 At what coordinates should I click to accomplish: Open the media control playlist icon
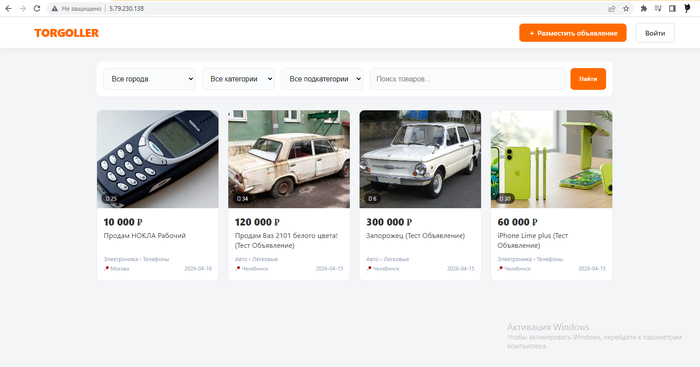(x=658, y=8)
